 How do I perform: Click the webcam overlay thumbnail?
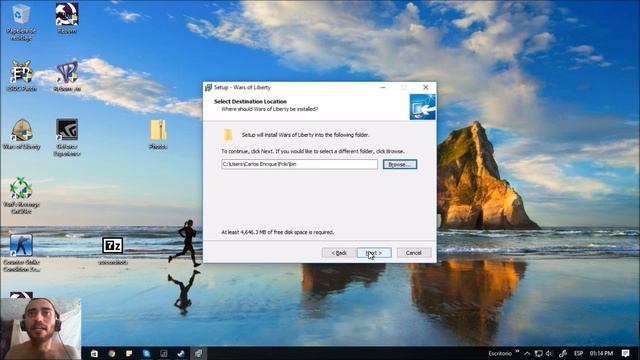40,329
